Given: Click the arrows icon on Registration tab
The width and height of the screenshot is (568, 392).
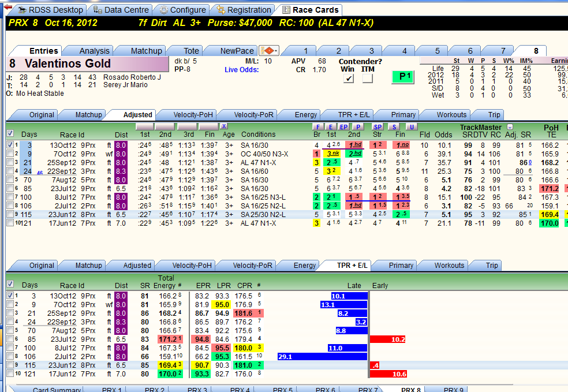Looking at the screenshot, I should click(x=221, y=10).
